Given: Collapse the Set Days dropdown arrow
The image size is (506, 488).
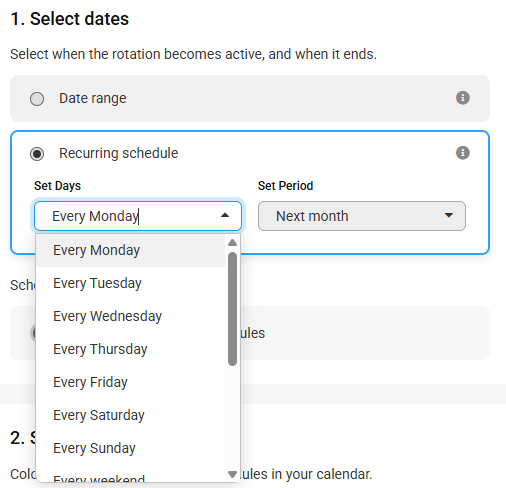Looking at the screenshot, I should [x=225, y=216].
